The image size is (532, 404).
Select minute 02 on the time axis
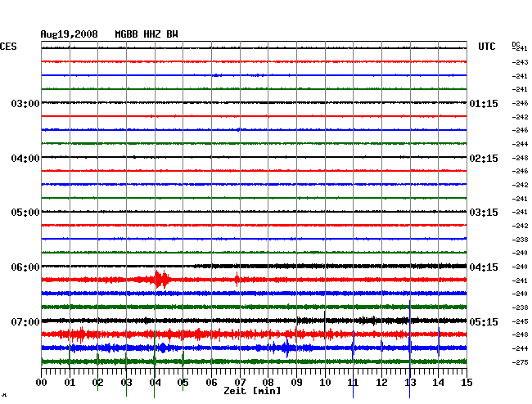click(97, 383)
